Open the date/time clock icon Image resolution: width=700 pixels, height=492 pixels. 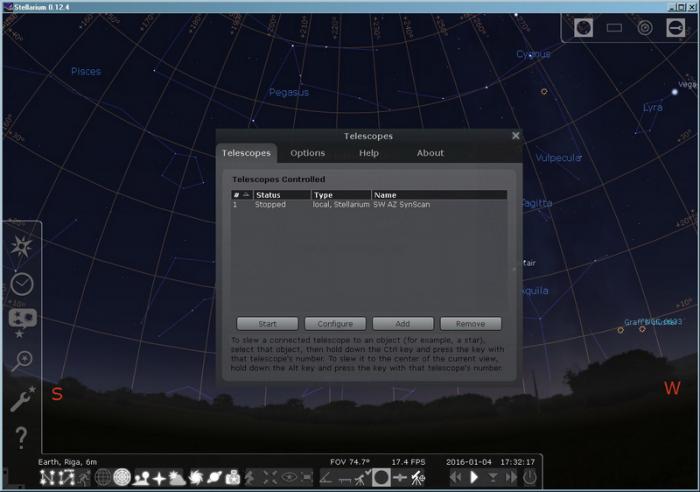click(x=21, y=284)
